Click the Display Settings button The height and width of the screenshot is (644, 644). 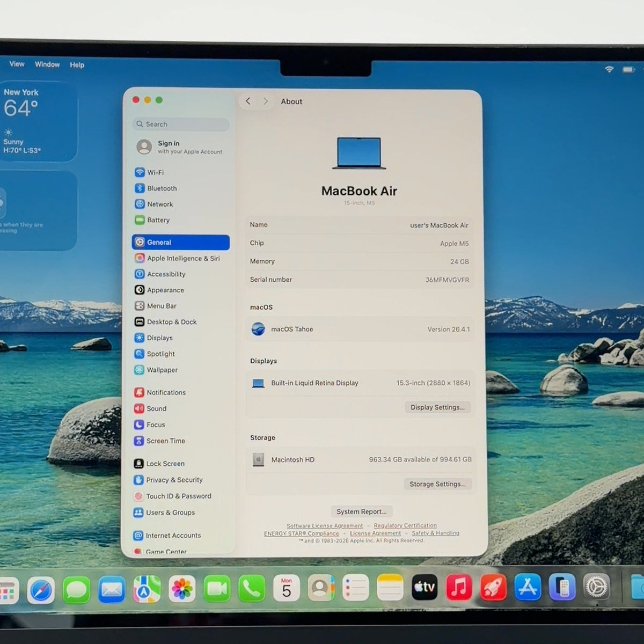pyautogui.click(x=437, y=407)
